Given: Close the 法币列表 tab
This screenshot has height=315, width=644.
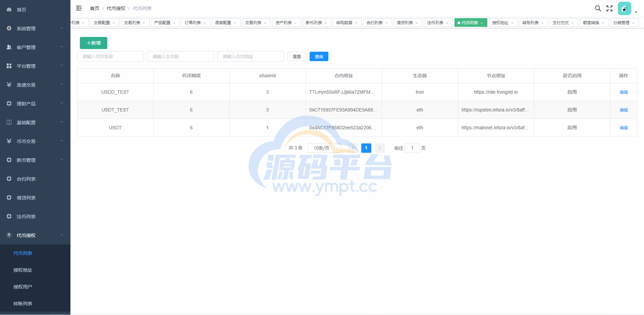Looking at the screenshot, I should [x=447, y=23].
